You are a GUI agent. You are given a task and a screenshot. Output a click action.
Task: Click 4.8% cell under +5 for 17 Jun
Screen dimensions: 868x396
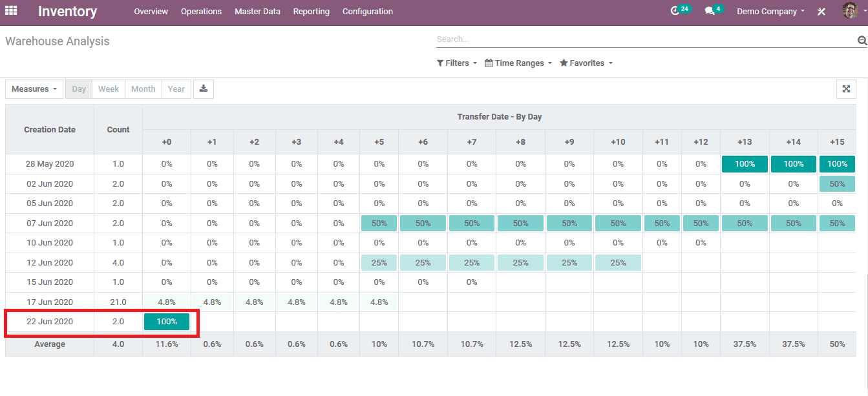[x=379, y=302]
